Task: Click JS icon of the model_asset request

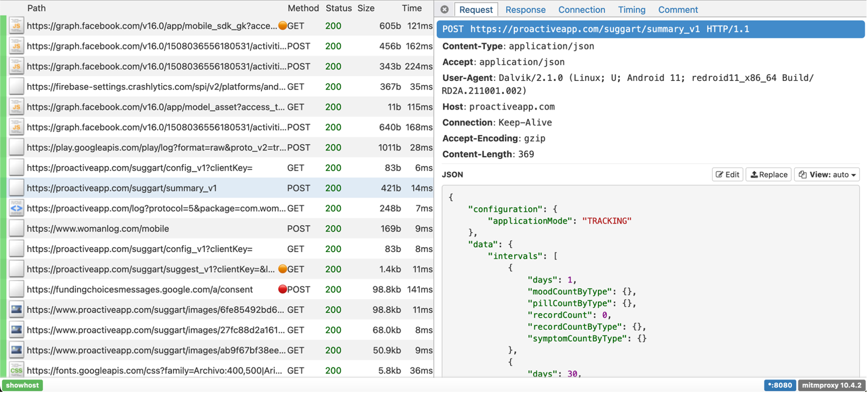Action: pos(17,107)
